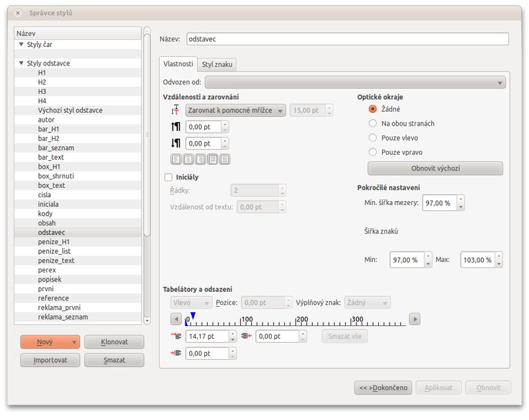Click the Název column header
This screenshot has width=529, height=420.
tap(78, 33)
